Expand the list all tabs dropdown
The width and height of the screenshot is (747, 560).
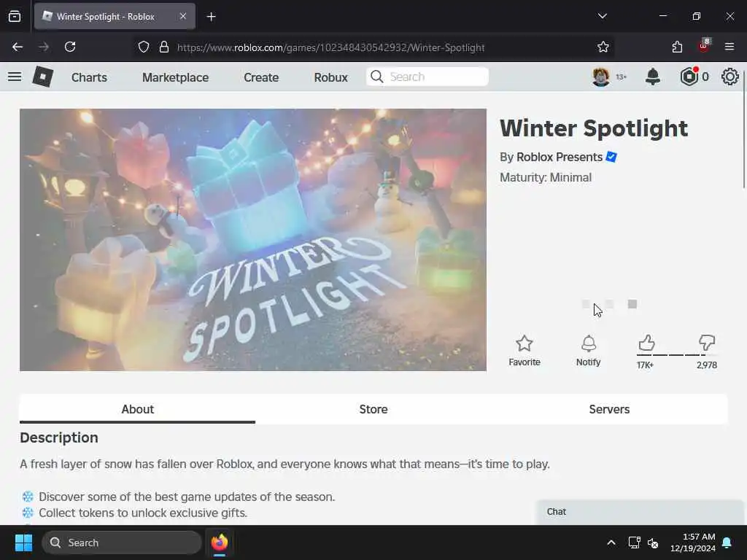tap(602, 16)
